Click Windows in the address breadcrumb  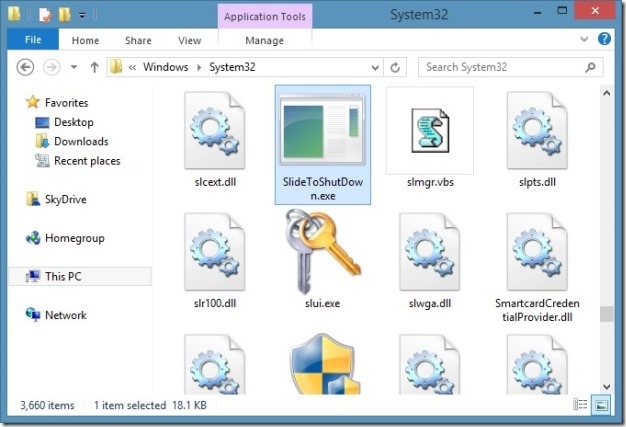166,67
